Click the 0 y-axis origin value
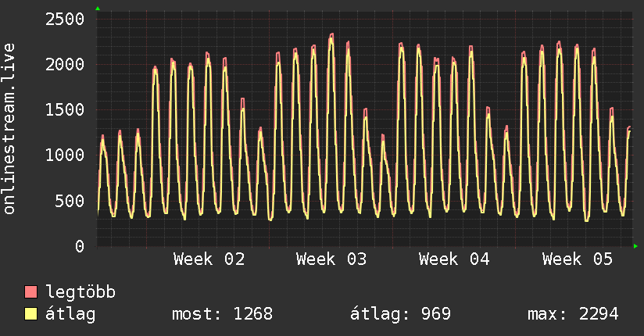 (79, 246)
